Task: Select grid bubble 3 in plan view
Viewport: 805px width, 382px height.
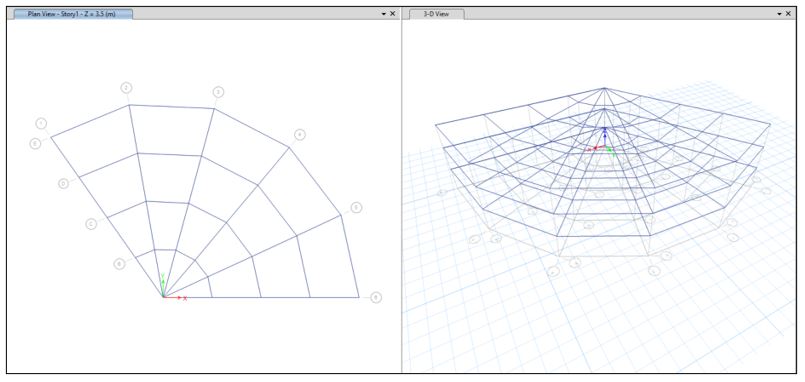Action: click(218, 92)
